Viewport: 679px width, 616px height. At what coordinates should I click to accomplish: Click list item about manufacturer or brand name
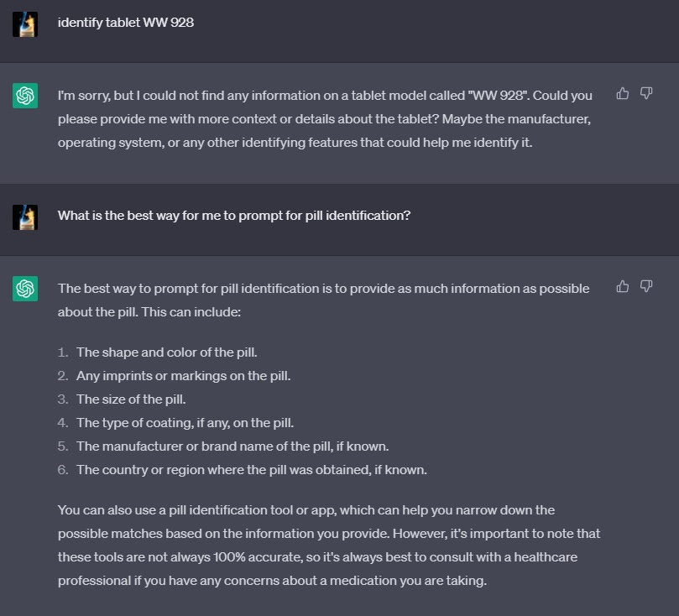pyautogui.click(x=232, y=446)
